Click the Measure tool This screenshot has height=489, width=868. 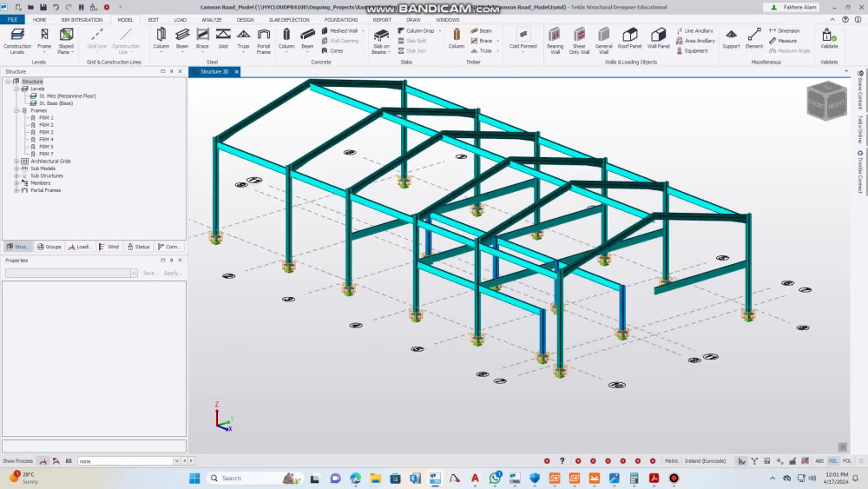point(783,41)
